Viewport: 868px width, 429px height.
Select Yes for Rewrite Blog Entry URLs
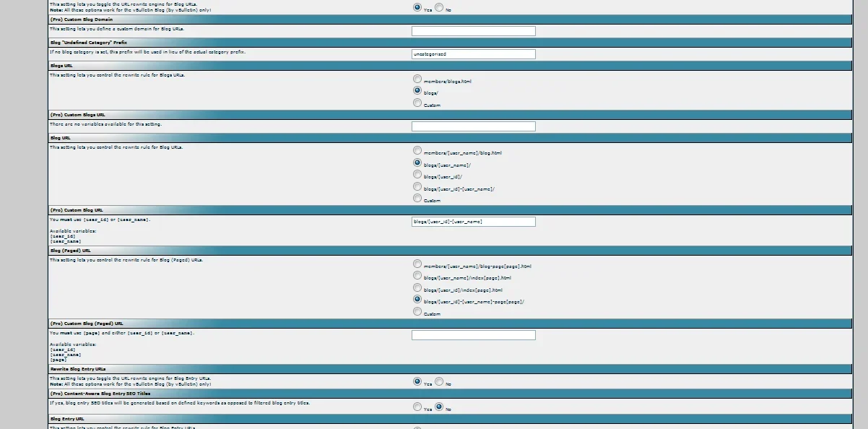[417, 381]
